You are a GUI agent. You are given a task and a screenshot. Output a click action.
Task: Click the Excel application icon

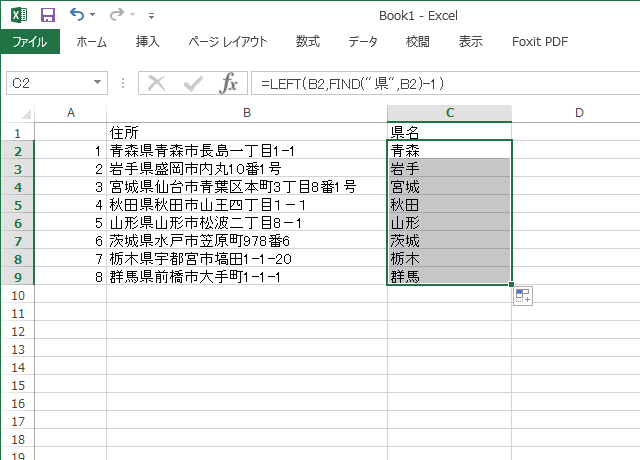[x=19, y=15]
